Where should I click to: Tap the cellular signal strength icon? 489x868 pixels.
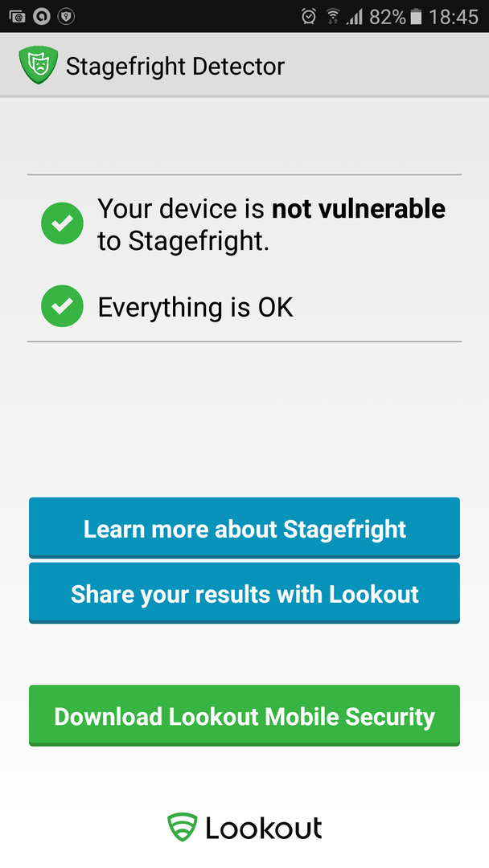pos(355,17)
